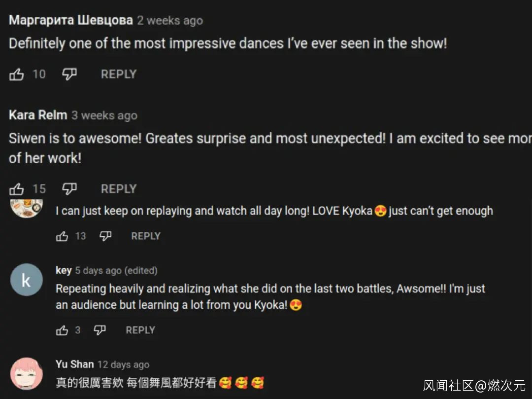Like Kara Relm's comment about Siwen
This screenshot has width=532, height=399.
pos(16,189)
